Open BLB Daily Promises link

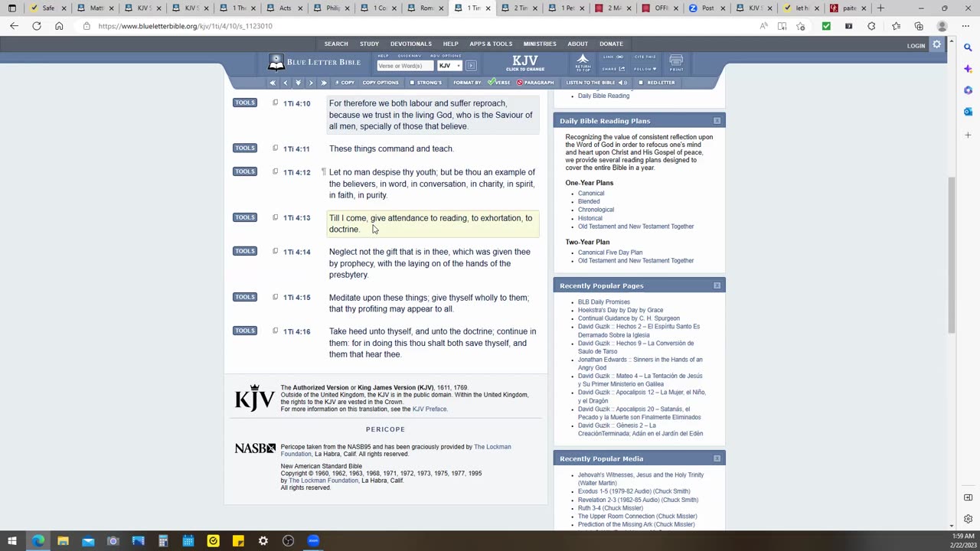coord(604,302)
